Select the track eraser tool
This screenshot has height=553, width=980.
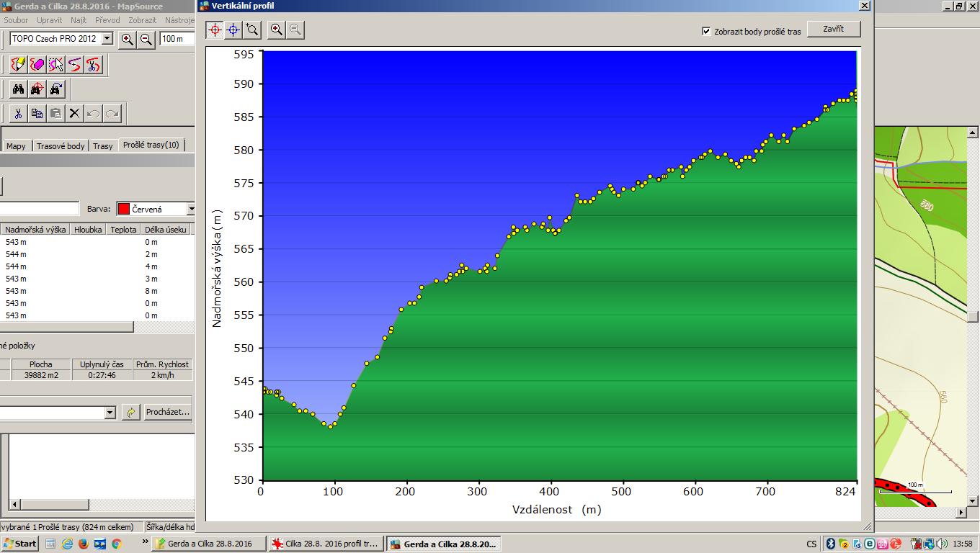[37, 65]
